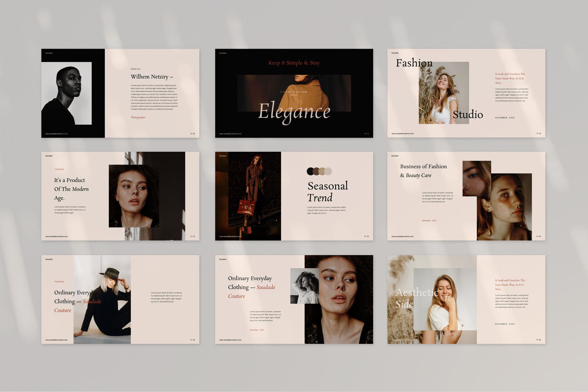
Task: Click website URL on the Elegance slide
Action: tap(230, 134)
